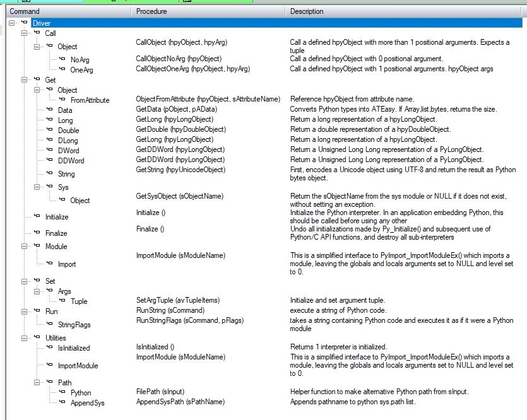
Task: Click the command icon beside Tuple
Action: tap(62, 300)
